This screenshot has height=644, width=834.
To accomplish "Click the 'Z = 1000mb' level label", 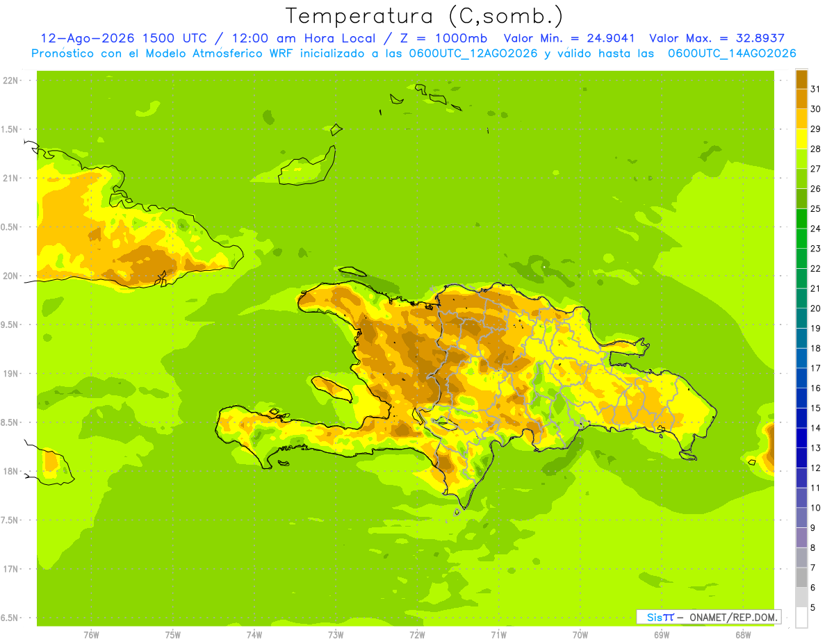I will pyautogui.click(x=443, y=39).
